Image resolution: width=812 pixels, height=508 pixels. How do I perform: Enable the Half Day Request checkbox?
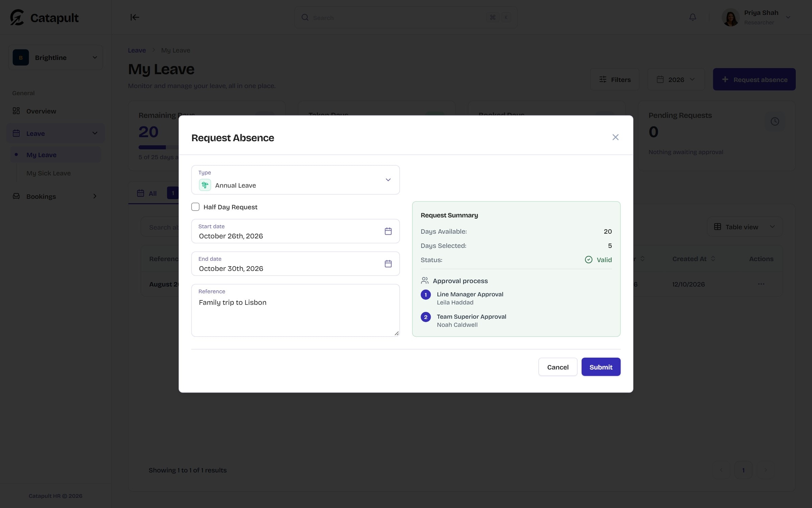click(195, 207)
